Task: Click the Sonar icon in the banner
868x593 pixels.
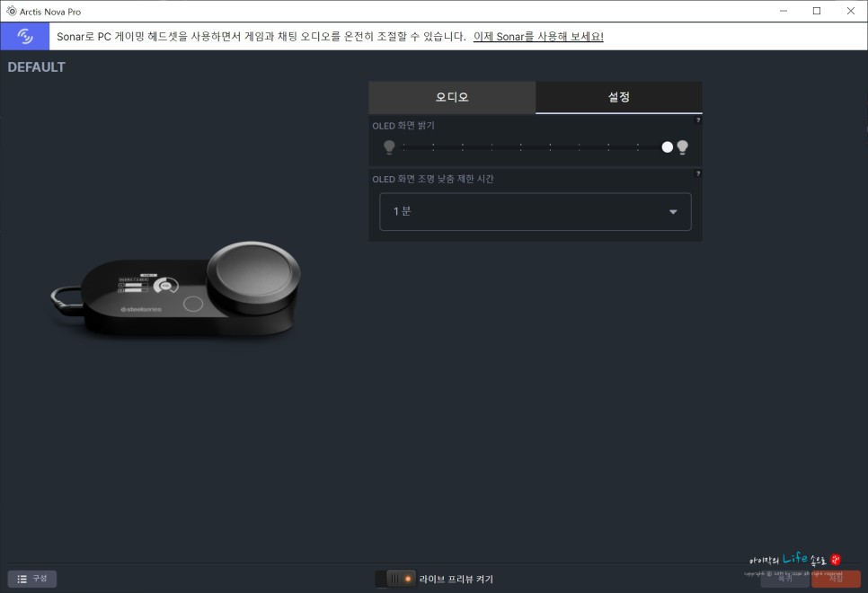Action: 25,36
